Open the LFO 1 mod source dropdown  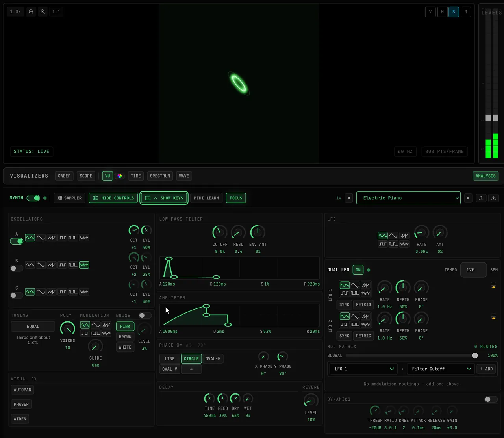363,369
